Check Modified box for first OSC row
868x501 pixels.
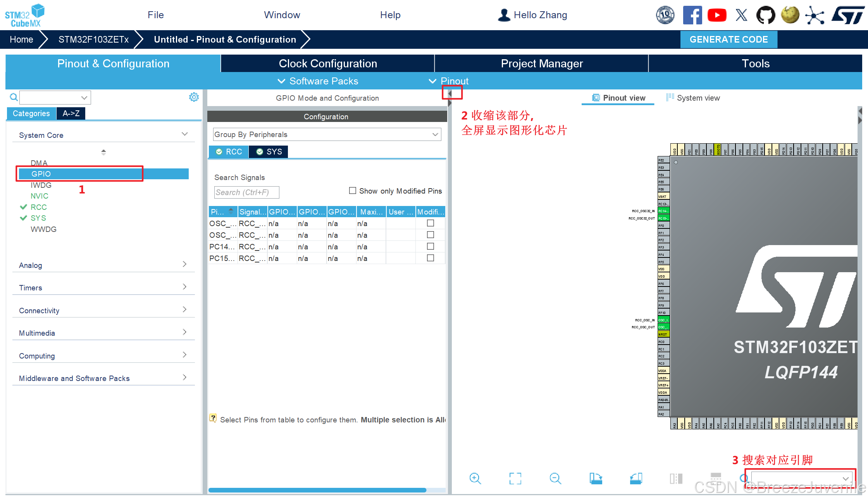[430, 223]
